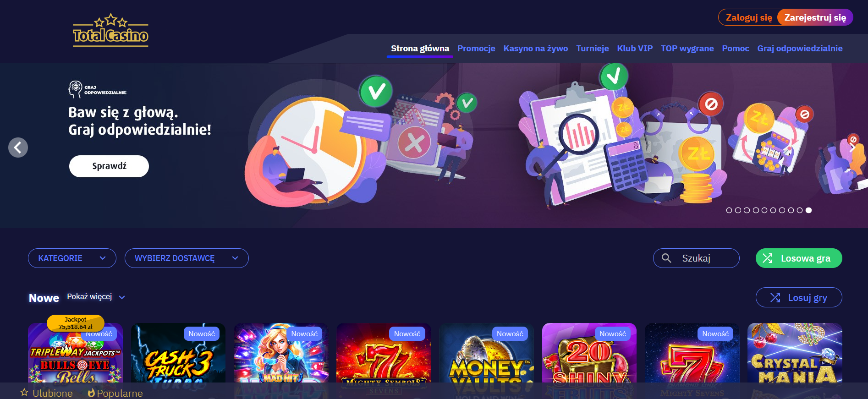
Task: Click the Zarejestruj się button
Action: (815, 17)
